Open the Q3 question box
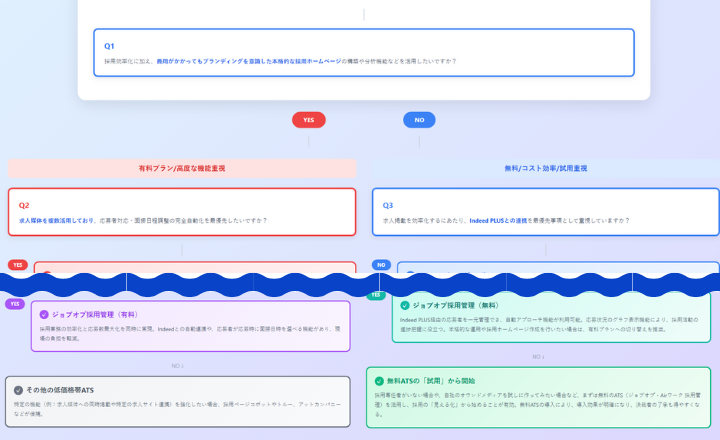Screen dimensions: 720x440 click(545, 211)
